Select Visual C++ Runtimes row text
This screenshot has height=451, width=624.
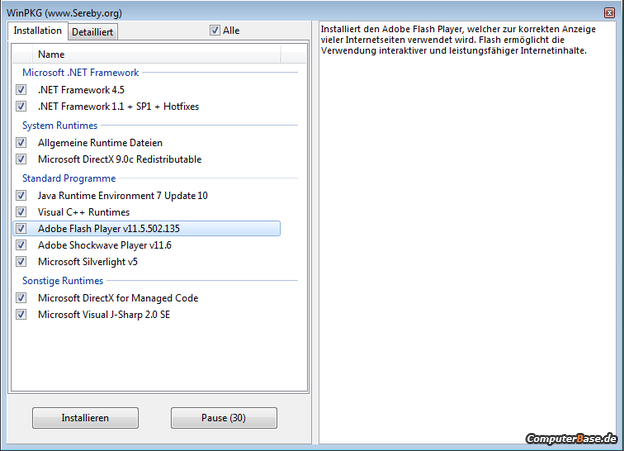point(84,212)
